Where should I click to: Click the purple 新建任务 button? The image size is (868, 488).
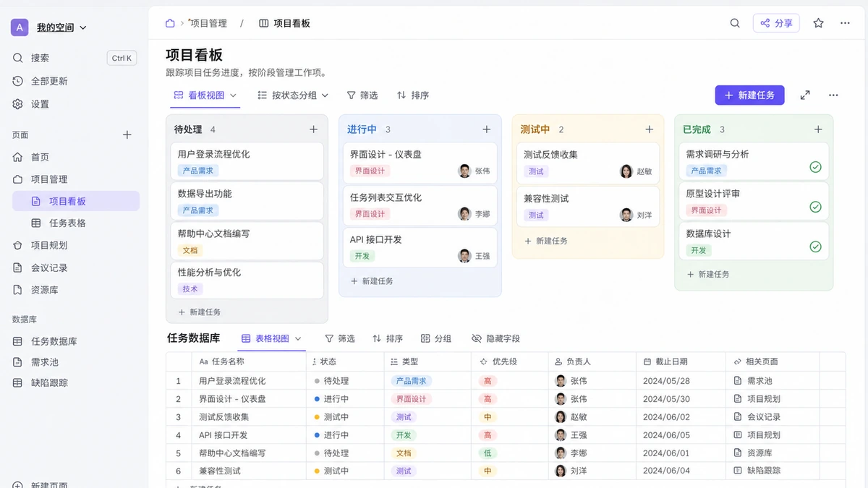pos(749,95)
